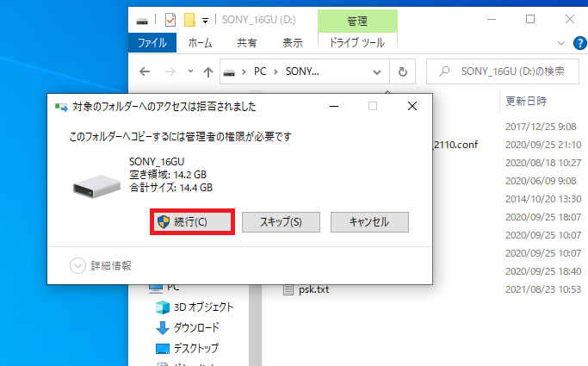
Task: Click the デスクトップ folder icon
Action: 163,349
